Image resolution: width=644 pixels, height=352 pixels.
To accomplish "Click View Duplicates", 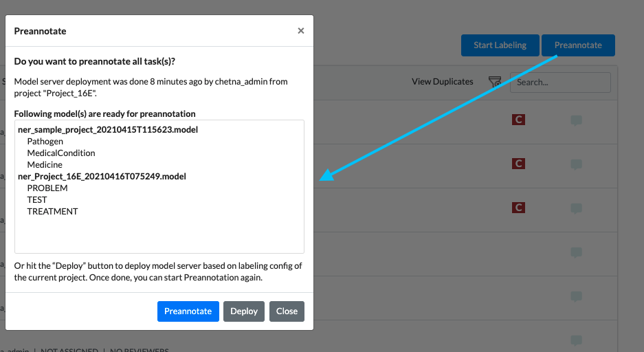I will coord(443,82).
